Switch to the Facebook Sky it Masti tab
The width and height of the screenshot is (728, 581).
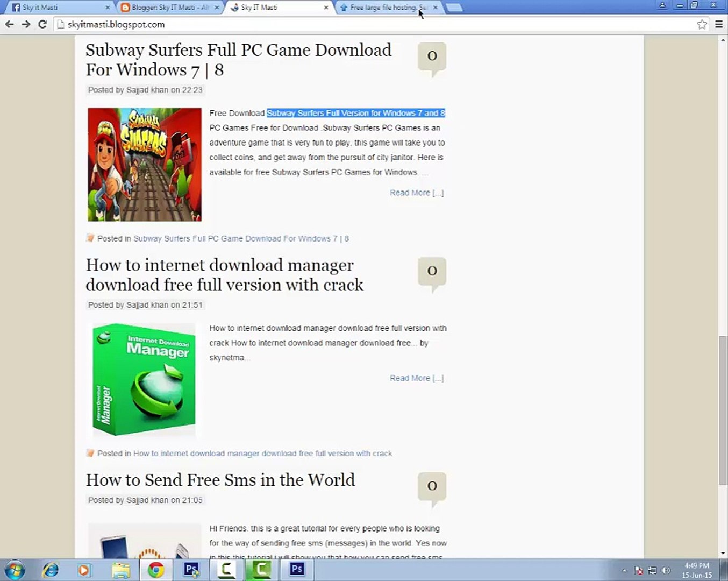tap(60, 8)
